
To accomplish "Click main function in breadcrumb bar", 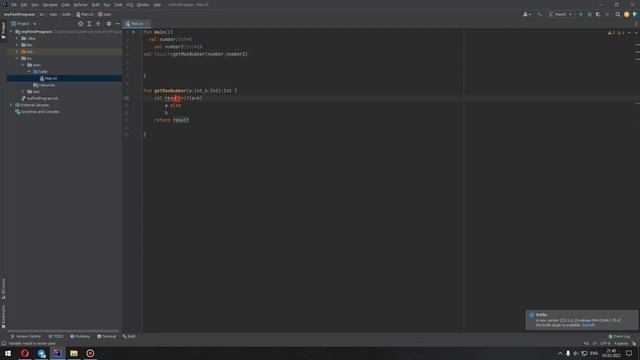I will pos(104,14).
